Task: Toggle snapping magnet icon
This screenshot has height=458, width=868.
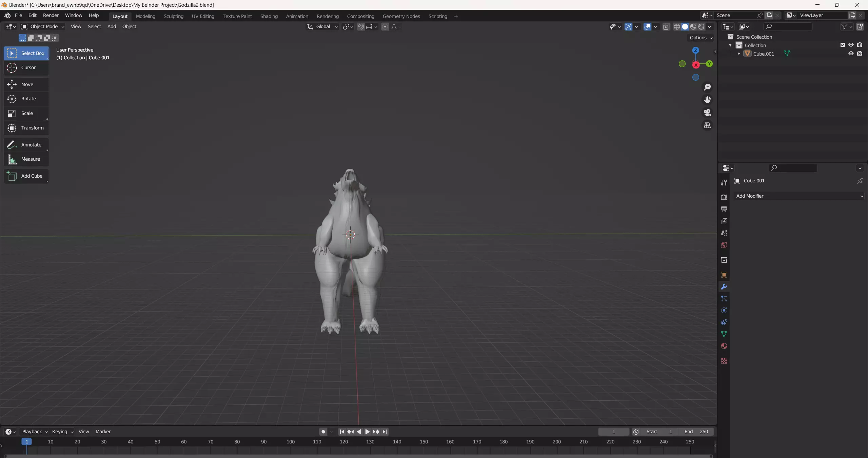Action: 361,26
